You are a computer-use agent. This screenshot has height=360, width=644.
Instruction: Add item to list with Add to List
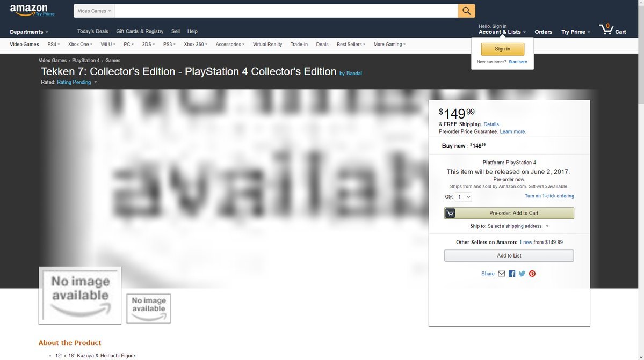click(509, 255)
